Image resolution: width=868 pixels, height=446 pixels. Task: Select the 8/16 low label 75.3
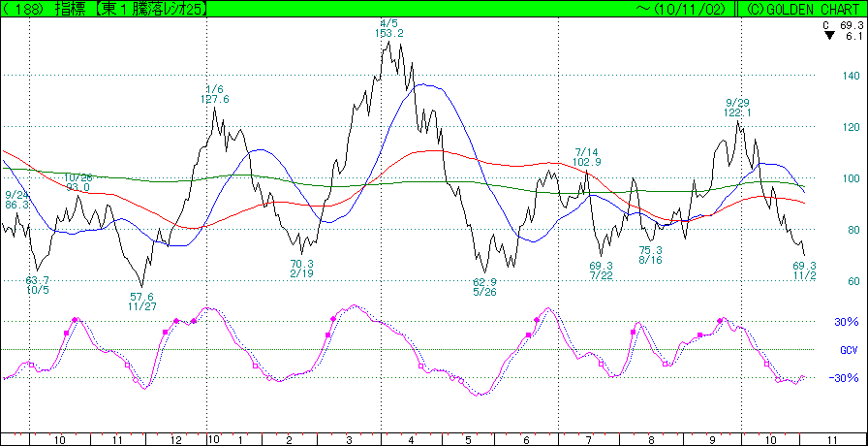650,250
